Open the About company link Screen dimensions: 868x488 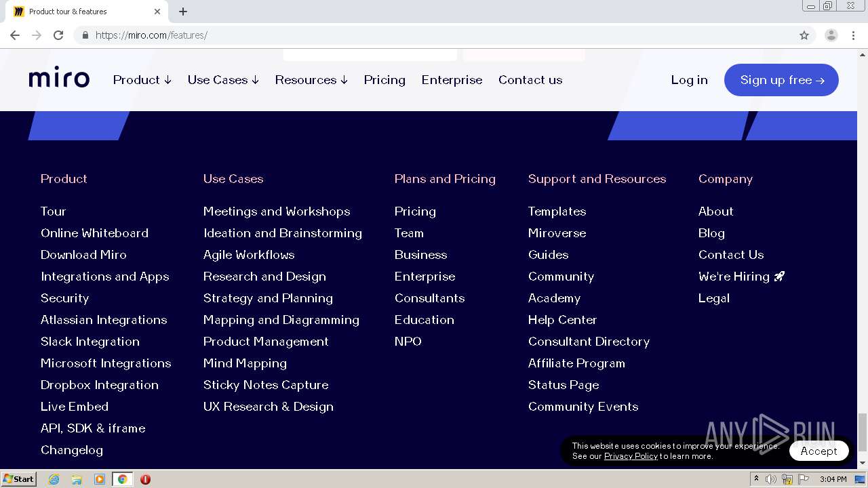coord(715,211)
